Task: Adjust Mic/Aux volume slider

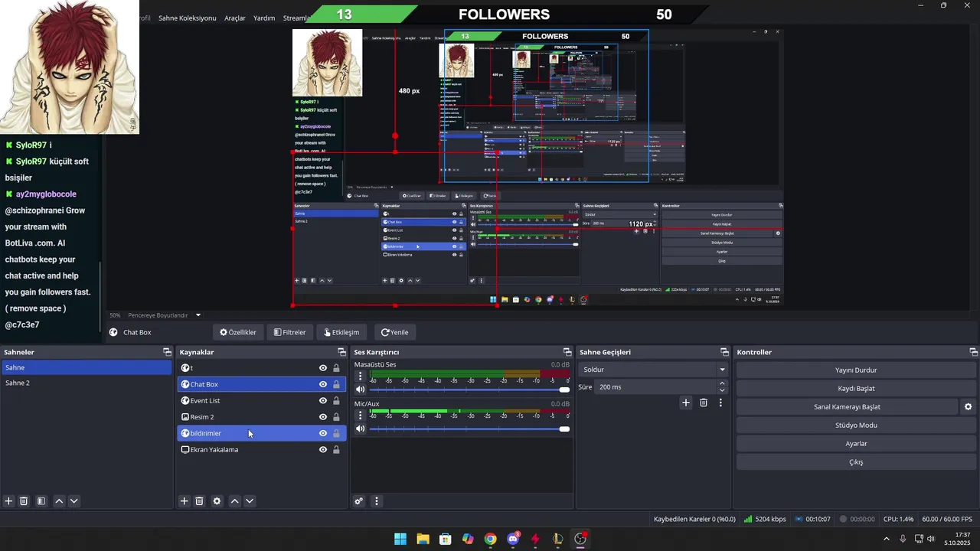Action: tap(469, 429)
